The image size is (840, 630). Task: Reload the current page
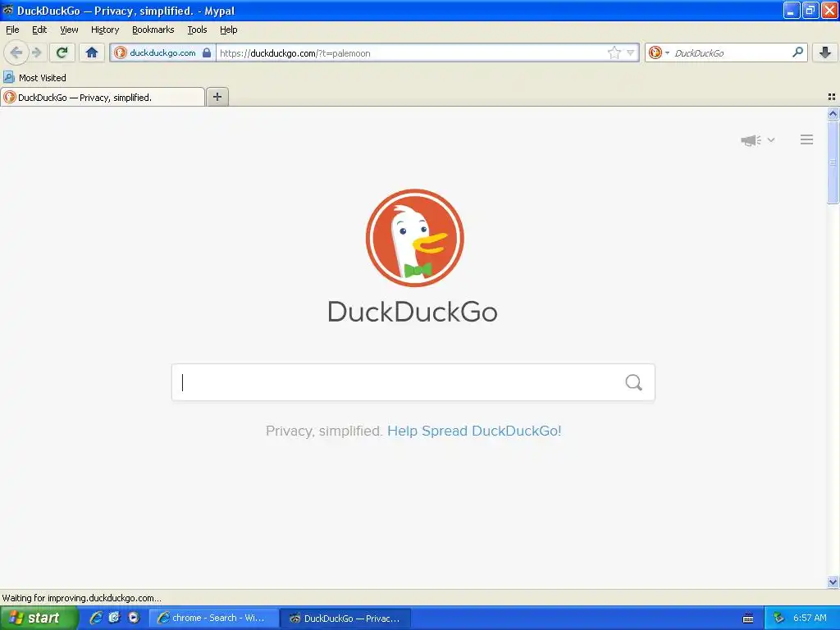click(x=62, y=52)
